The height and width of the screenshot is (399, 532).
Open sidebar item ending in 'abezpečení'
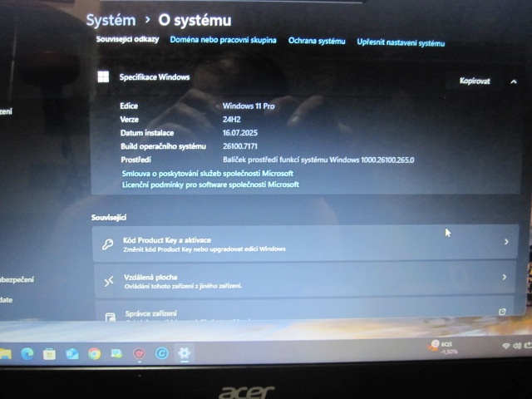coord(17,280)
